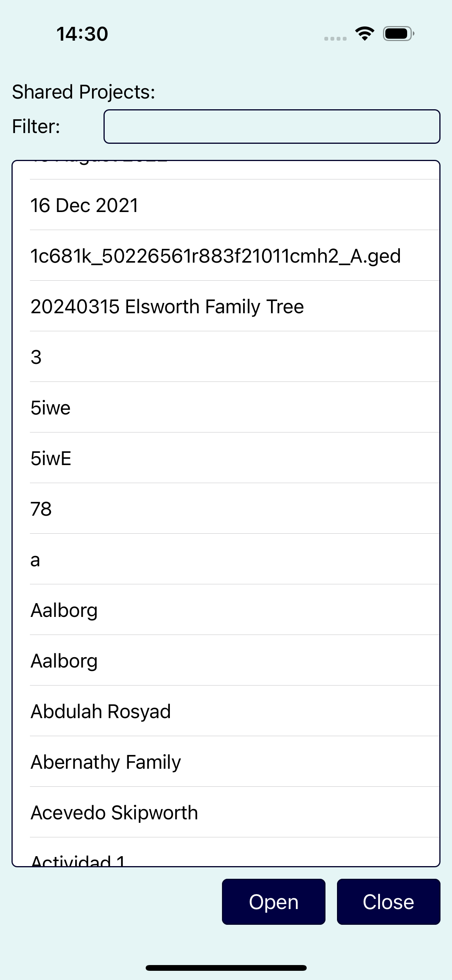
Task: Tap the clock time in status bar
Action: [x=82, y=34]
